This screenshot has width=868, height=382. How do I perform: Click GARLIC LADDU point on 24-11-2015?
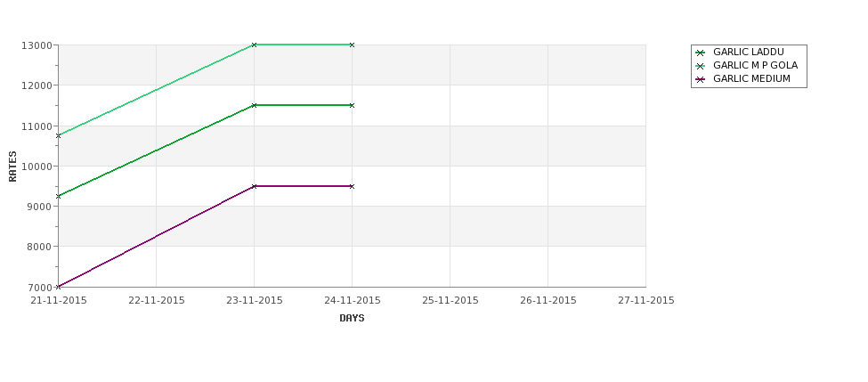pos(352,105)
